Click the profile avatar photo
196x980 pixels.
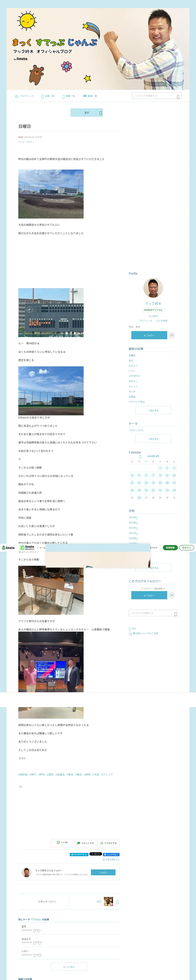pos(153,288)
